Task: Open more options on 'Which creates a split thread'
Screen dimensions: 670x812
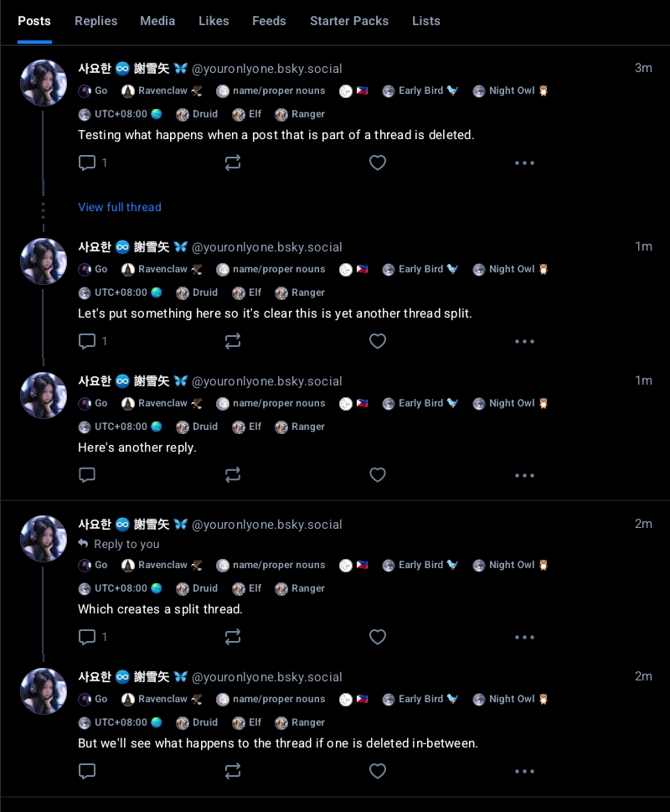Action: click(x=524, y=637)
